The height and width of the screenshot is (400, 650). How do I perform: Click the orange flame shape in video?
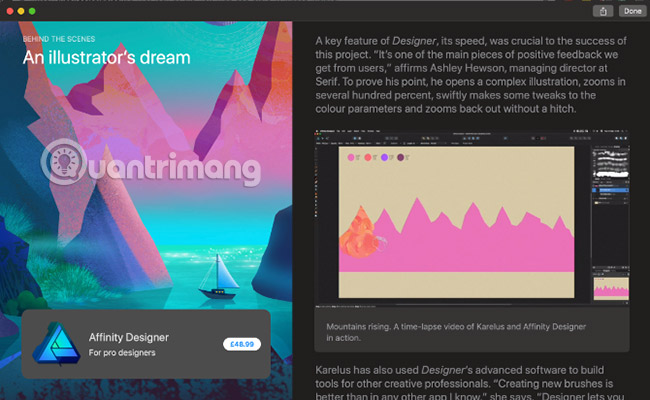361,232
